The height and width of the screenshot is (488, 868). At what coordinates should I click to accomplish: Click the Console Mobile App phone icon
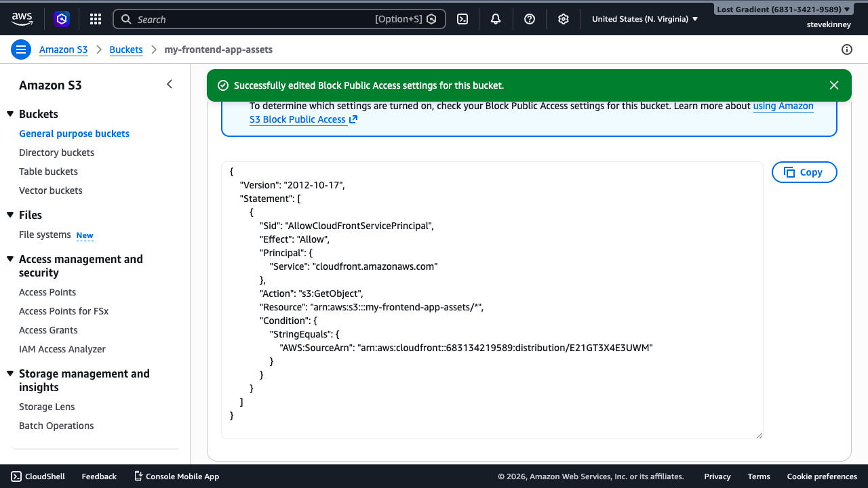[138, 476]
